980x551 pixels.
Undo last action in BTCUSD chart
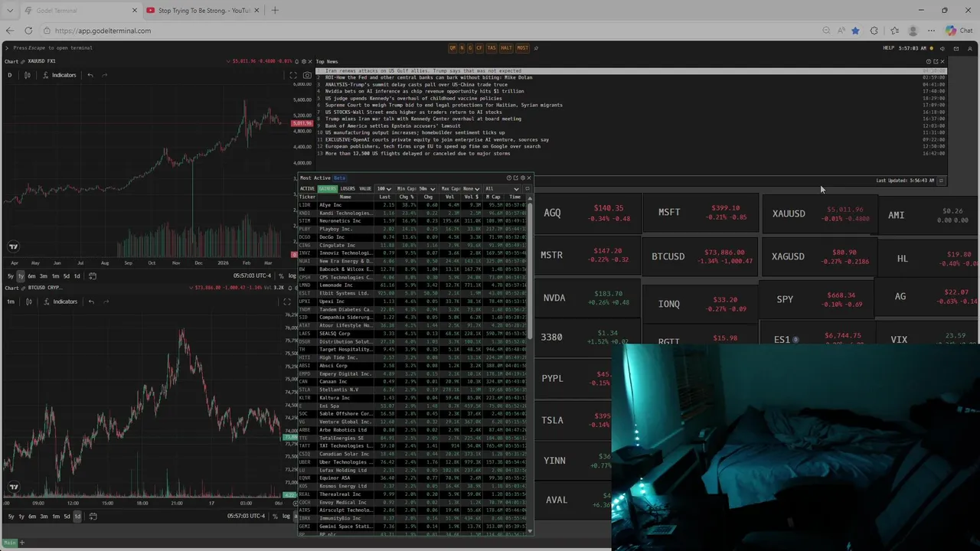(x=91, y=302)
